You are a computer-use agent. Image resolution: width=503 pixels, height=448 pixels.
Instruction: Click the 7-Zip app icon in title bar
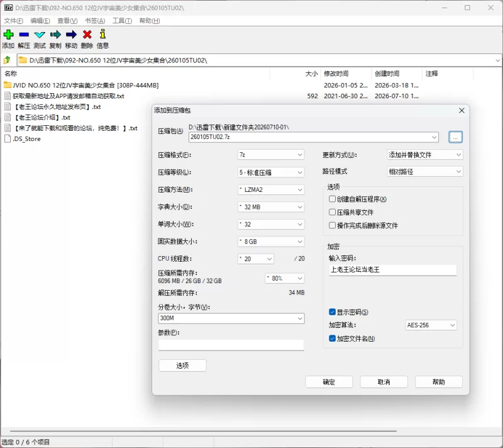[x=9, y=8]
